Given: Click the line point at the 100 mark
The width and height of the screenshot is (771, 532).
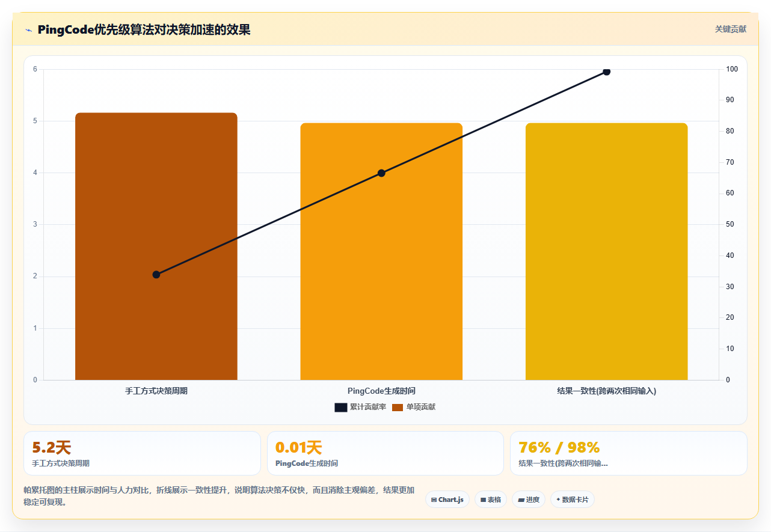Looking at the screenshot, I should [606, 72].
